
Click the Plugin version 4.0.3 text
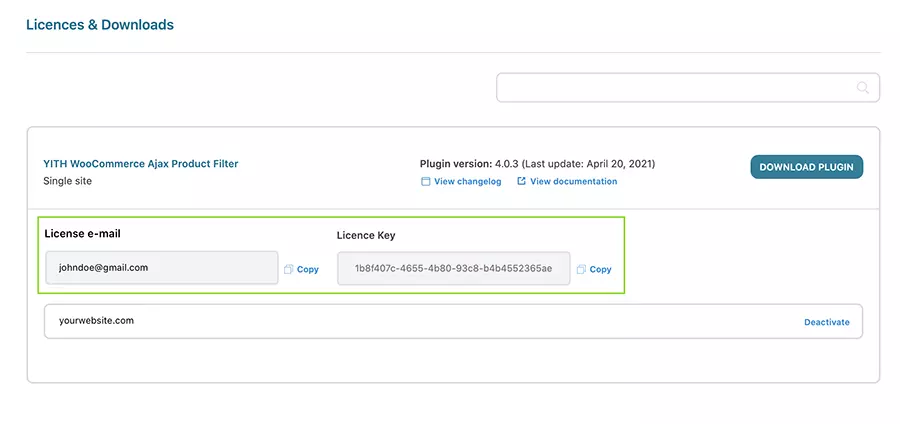click(x=537, y=163)
